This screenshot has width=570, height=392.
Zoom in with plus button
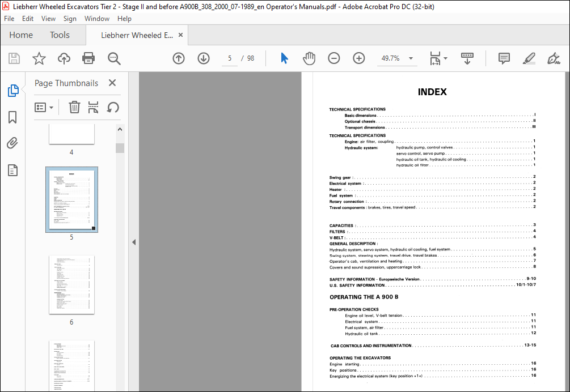[359, 58]
